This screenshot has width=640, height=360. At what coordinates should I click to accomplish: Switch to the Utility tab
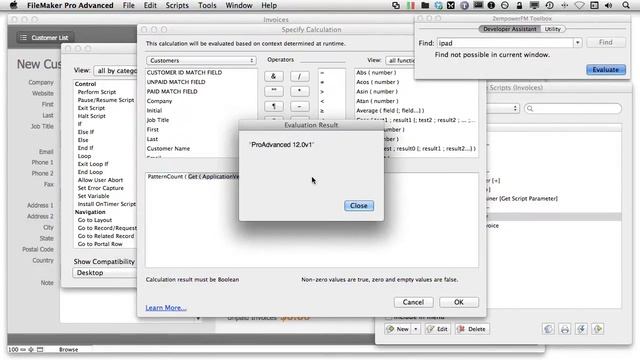point(553,29)
